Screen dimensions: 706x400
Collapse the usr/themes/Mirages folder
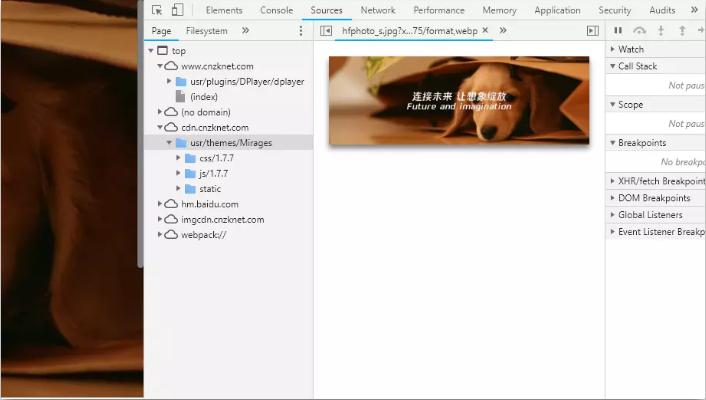[169, 143]
